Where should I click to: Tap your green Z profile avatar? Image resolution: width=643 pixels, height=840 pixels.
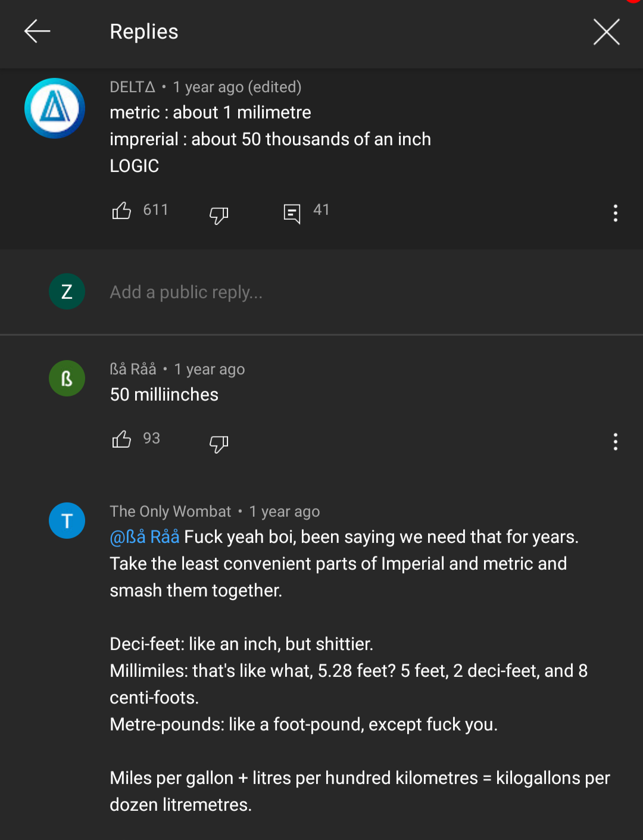click(x=67, y=292)
